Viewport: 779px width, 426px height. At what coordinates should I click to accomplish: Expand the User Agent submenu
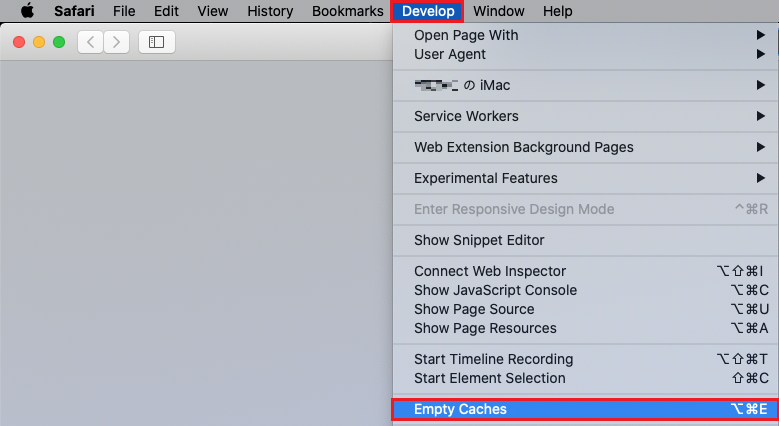[x=586, y=54]
